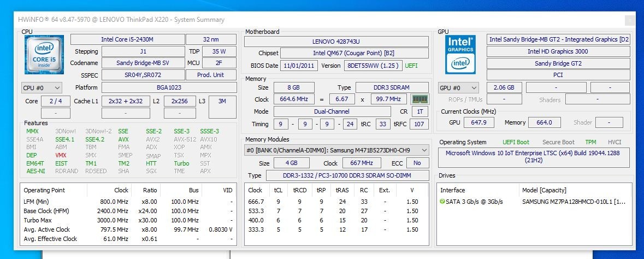This screenshot has width=644, height=259.
Task: Click the tRFC 107 timing value
Action: tap(419, 123)
